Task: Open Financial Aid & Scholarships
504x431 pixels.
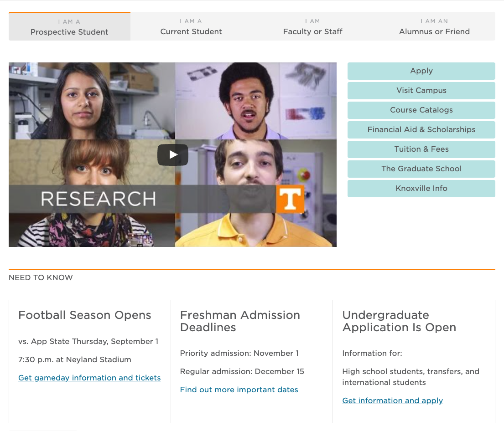Action: coord(421,130)
